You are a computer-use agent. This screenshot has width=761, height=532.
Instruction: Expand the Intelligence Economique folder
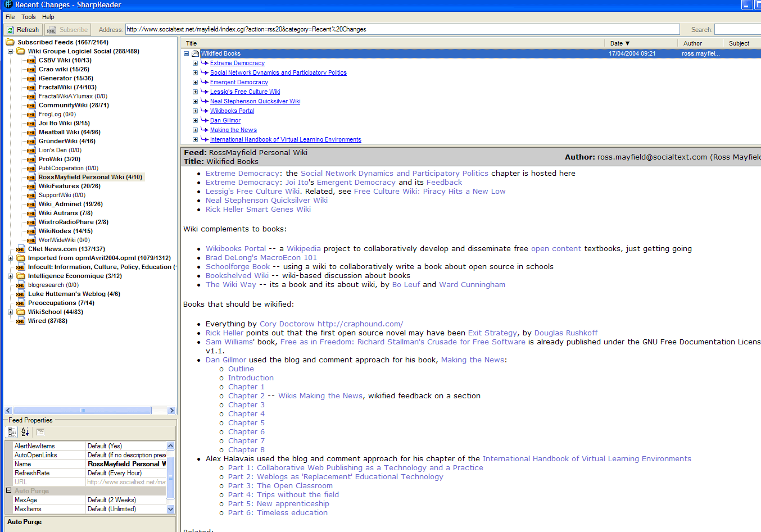[10, 276]
